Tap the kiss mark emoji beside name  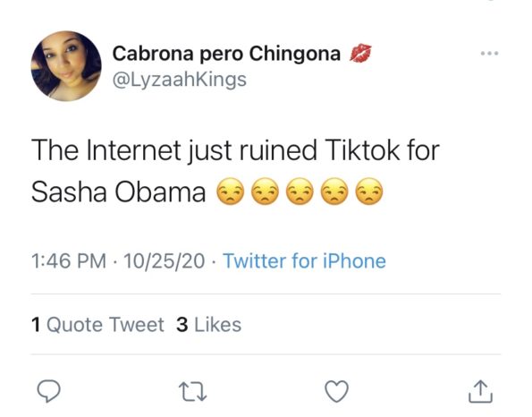pyautogui.click(x=360, y=54)
